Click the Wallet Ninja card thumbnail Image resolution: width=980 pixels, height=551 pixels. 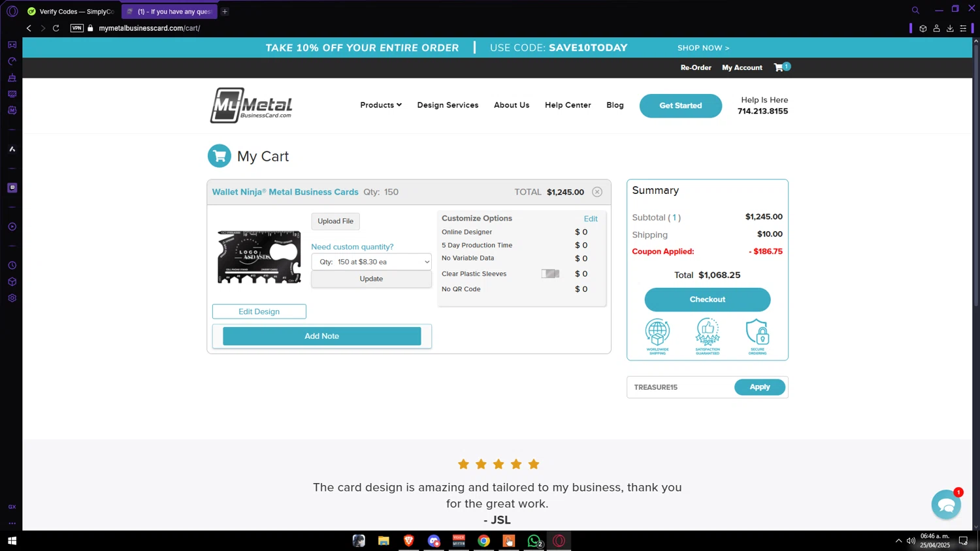(259, 257)
